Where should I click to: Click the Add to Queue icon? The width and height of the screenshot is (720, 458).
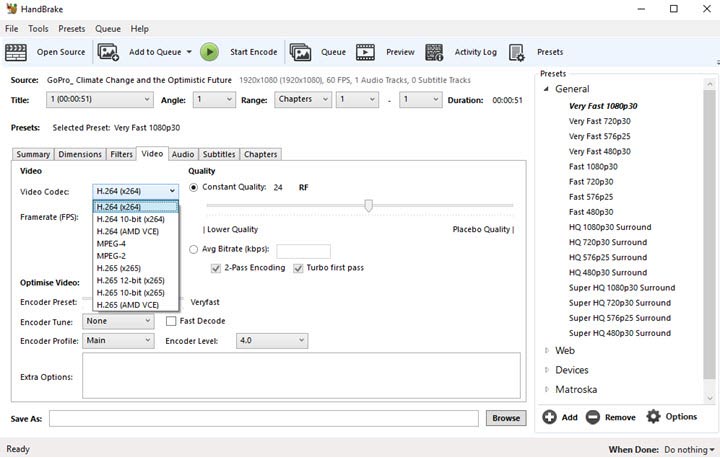[x=109, y=52]
